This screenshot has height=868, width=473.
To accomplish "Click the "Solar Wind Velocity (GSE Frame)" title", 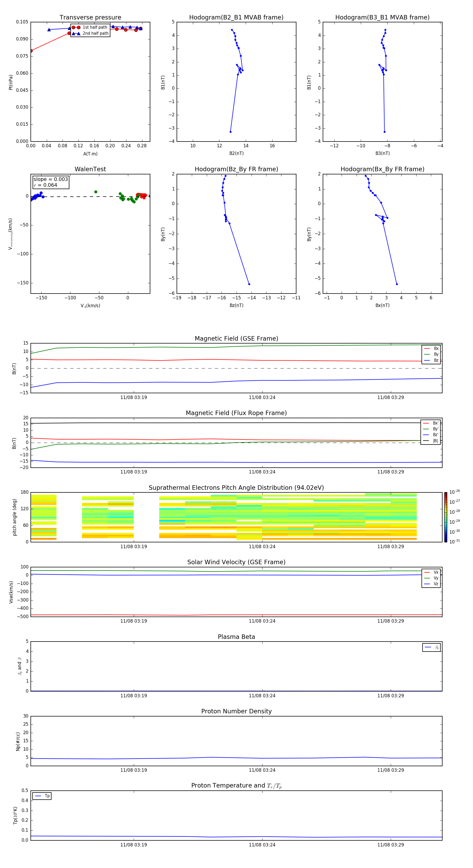I will click(x=236, y=562).
